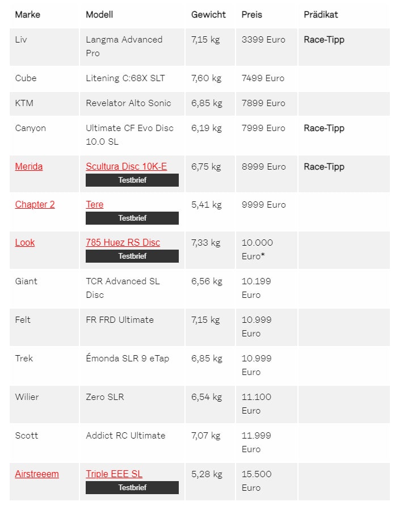420x514 pixels.
Task: Click the Testbrief button under 785 Huez RS Disc
Action: [x=132, y=256]
